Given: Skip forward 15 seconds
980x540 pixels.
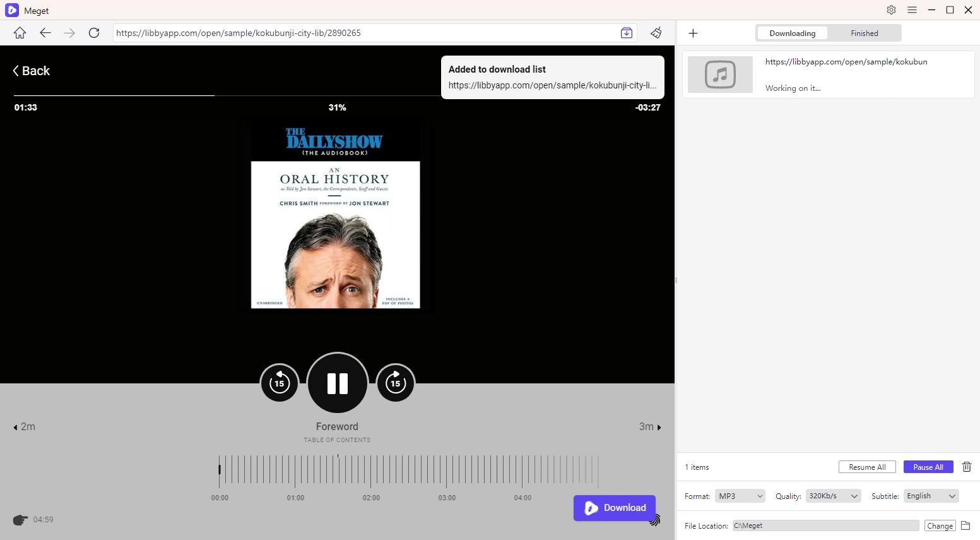Looking at the screenshot, I should point(396,383).
